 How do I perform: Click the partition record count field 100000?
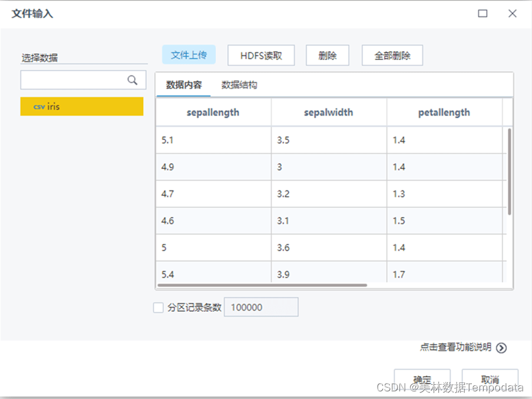coord(261,307)
